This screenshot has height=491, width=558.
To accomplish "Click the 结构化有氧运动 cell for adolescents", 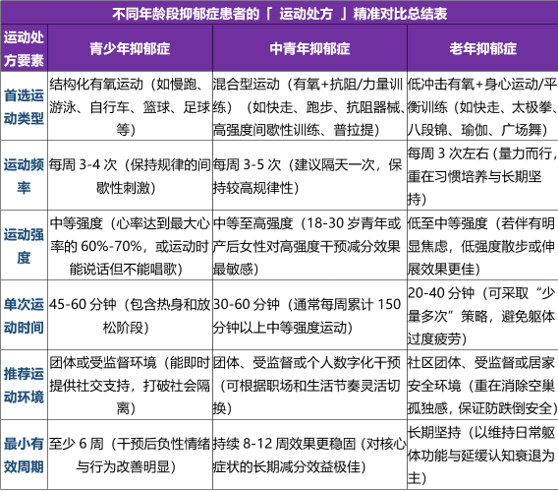I will coord(130,106).
